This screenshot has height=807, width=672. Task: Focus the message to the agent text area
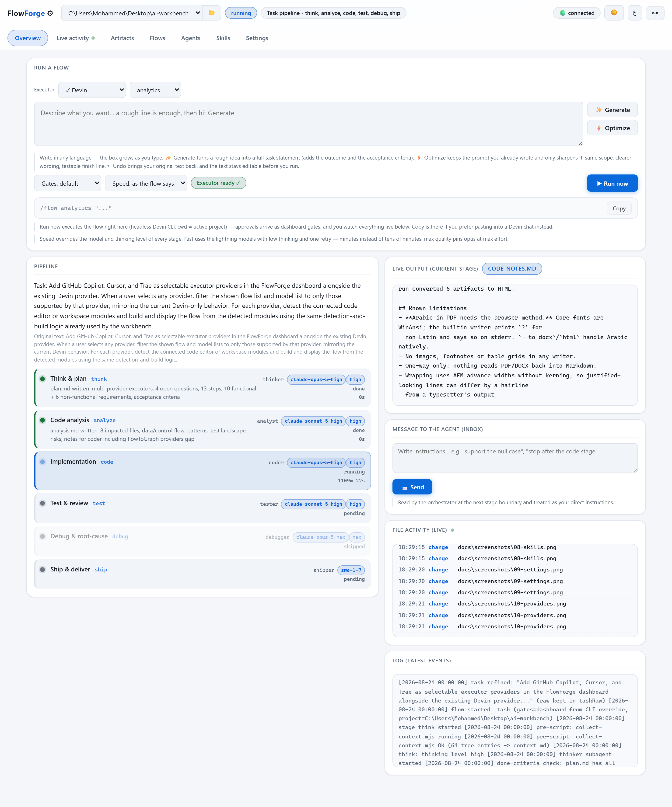[515, 458]
